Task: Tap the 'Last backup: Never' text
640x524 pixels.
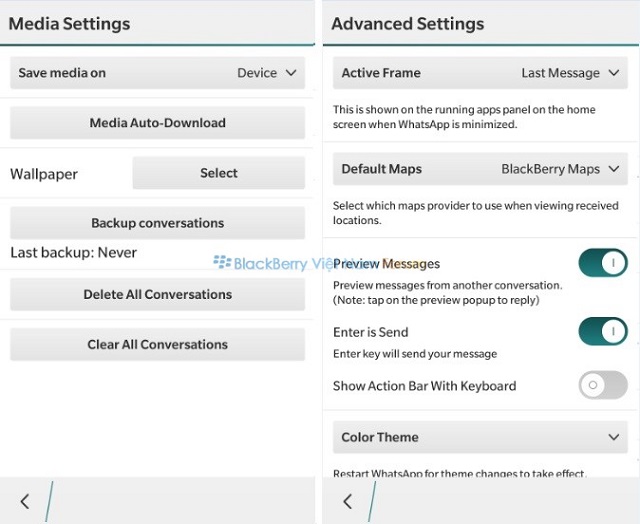Action: click(73, 253)
